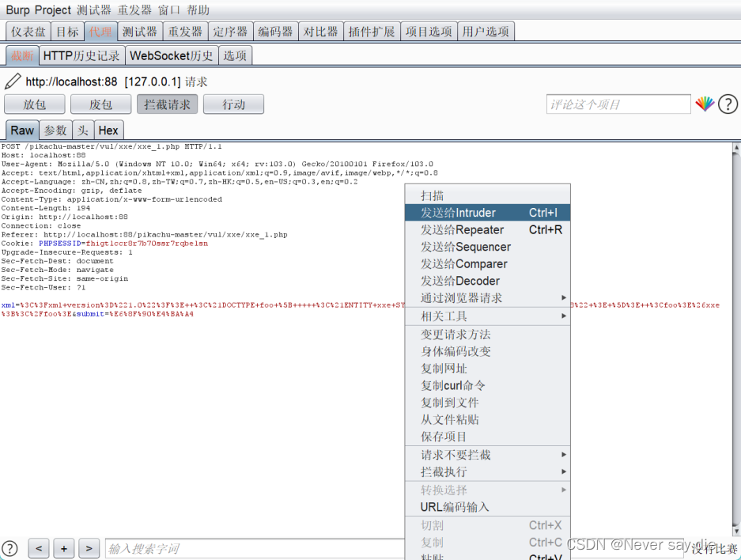Open the 测试器 menu in the menu bar
This screenshot has height=560, width=741.
point(93,10)
